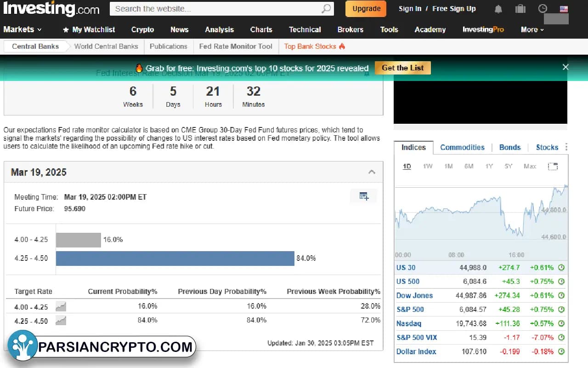
Task: Collapse the Mar 19, 2025 section
Action: coord(372,172)
